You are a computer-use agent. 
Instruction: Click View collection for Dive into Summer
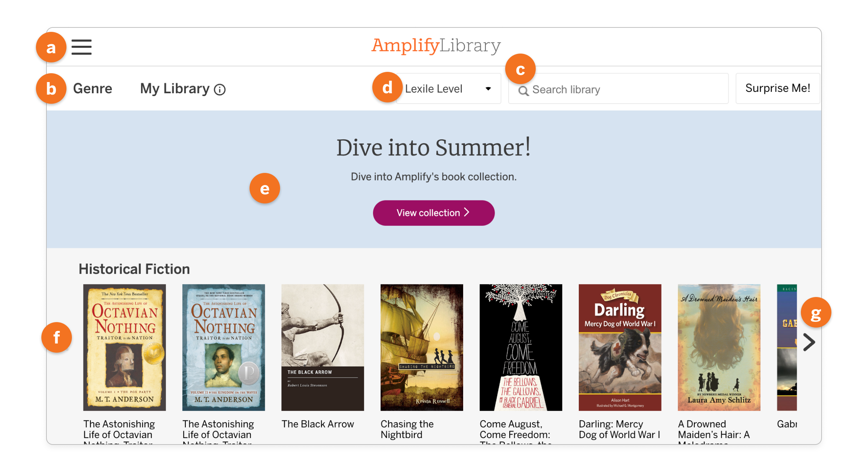point(434,213)
